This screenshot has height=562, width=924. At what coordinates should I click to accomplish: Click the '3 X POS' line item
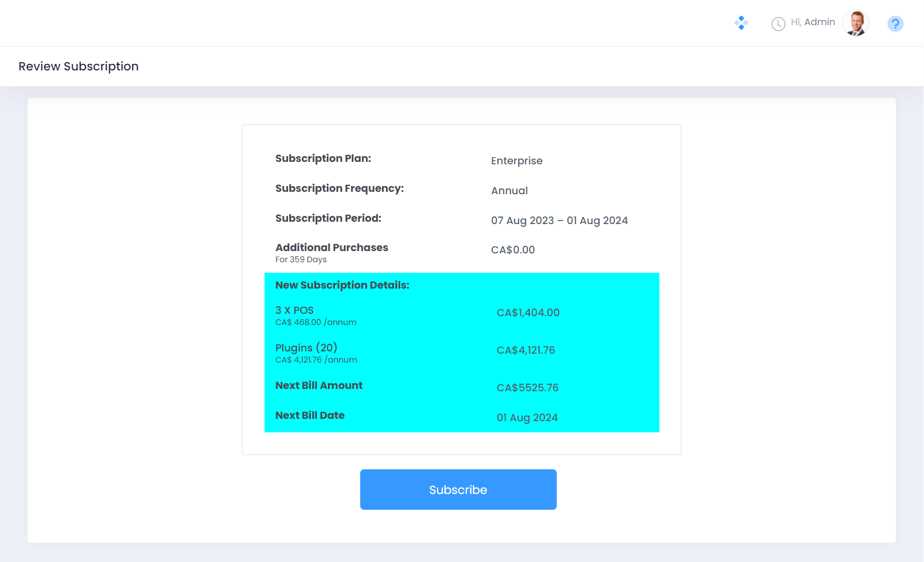click(x=295, y=310)
